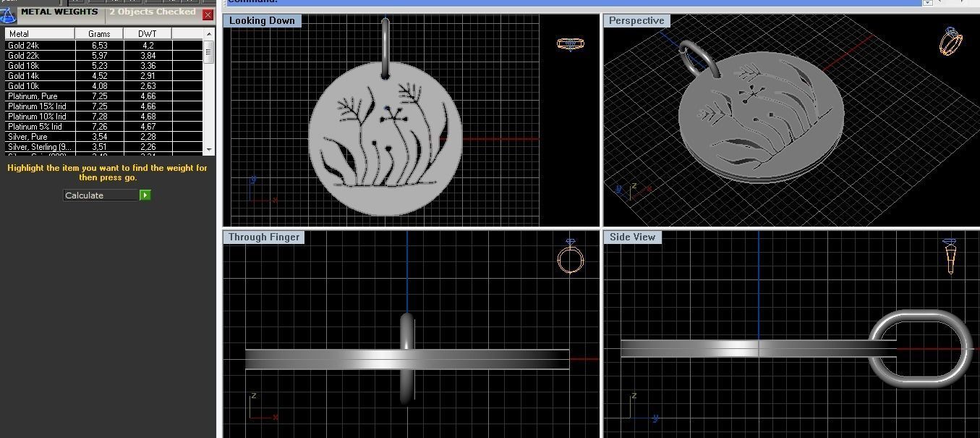Select the Silver, Sterling row
This screenshot has height=438, width=980.
(x=104, y=146)
